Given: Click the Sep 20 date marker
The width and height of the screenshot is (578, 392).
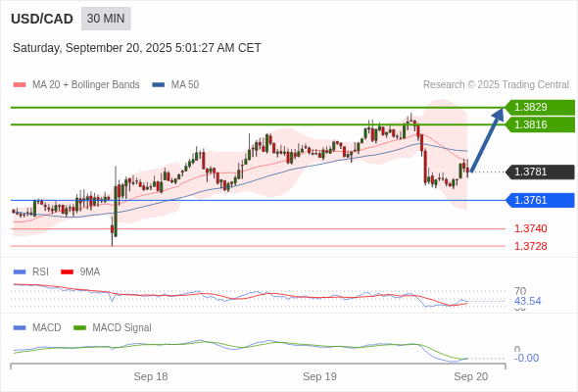Looking at the screenshot, I should tap(471, 376).
